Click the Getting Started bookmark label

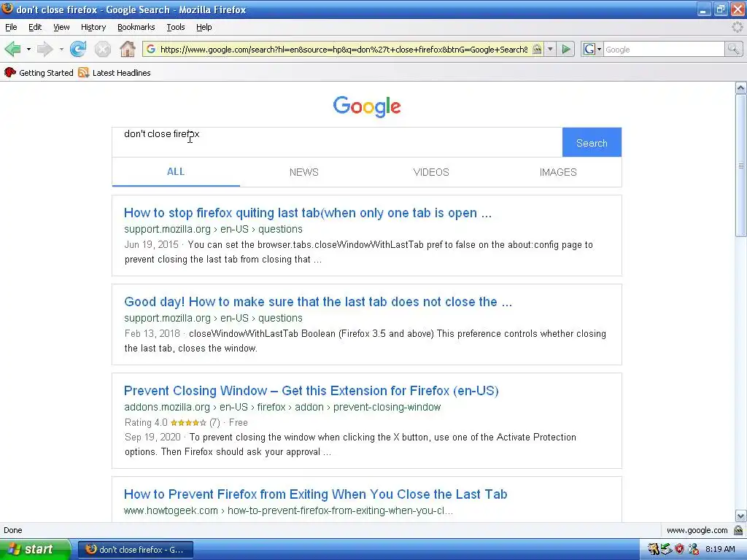coord(46,73)
